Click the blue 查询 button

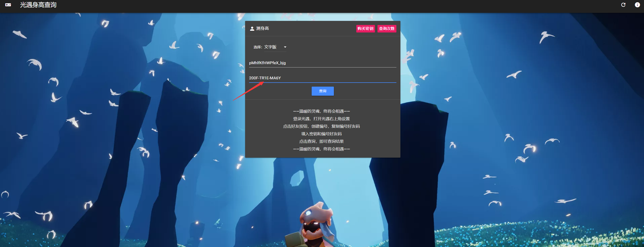point(323,91)
